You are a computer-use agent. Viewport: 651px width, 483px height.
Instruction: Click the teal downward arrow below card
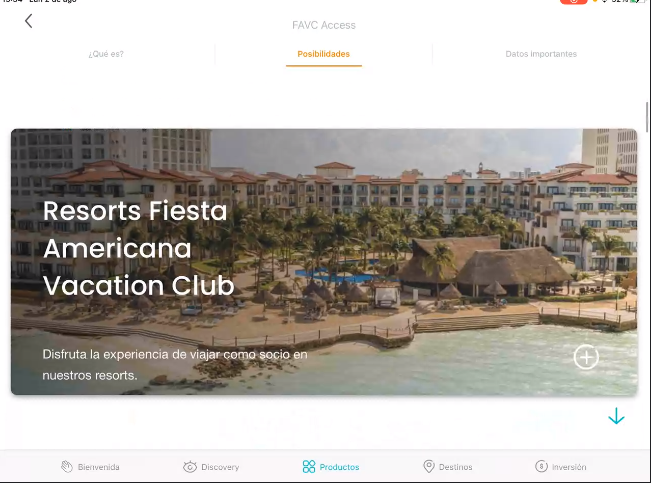pyautogui.click(x=616, y=416)
